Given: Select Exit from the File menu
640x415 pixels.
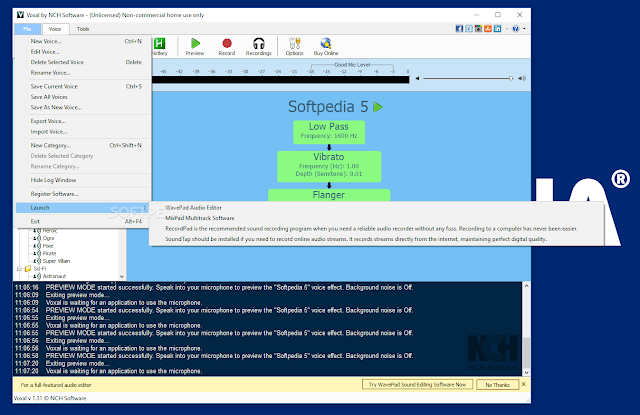Looking at the screenshot, I should pos(83,222).
